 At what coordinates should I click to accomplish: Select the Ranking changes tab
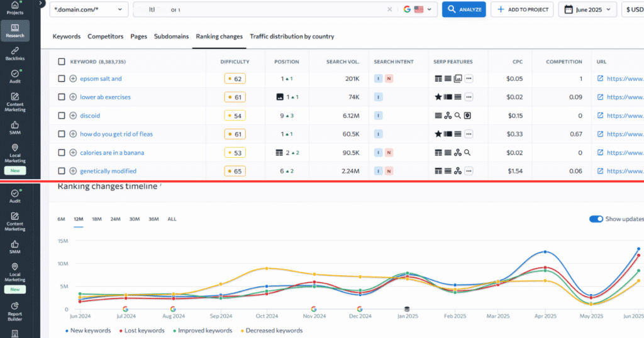pyautogui.click(x=219, y=36)
